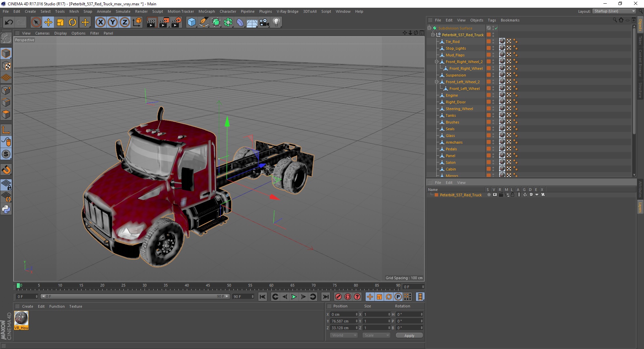Open render to Picture Viewer
Image resolution: width=644 pixels, height=349 pixels.
164,22
